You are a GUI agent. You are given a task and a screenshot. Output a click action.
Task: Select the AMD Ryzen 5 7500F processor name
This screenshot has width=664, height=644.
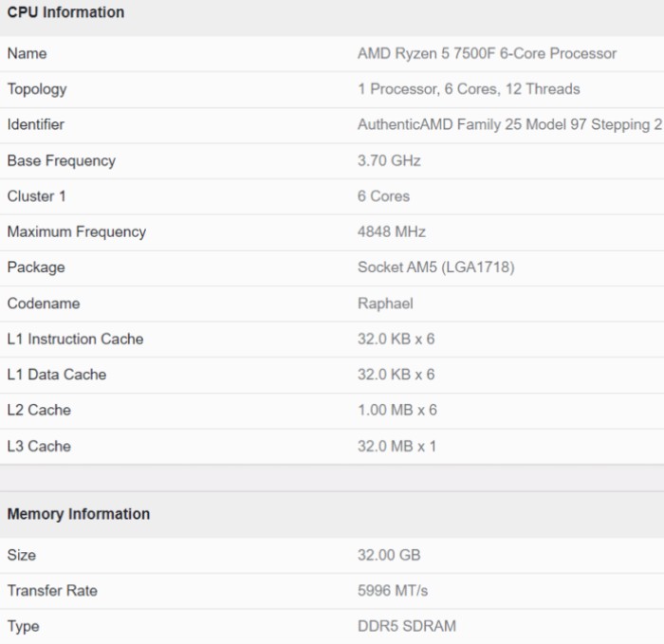click(487, 53)
